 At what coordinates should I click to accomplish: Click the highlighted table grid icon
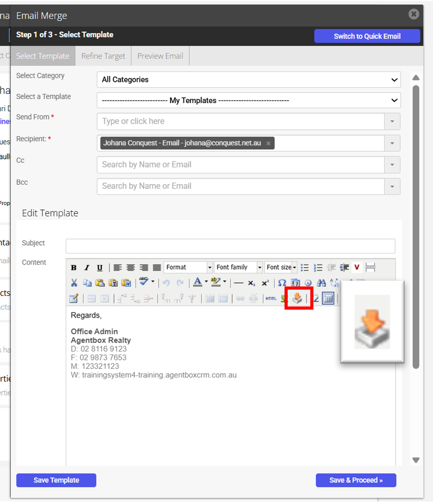(x=328, y=298)
